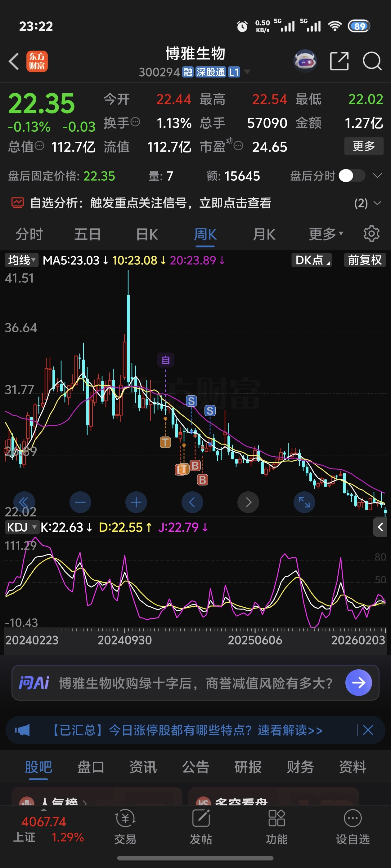This screenshot has height=868, width=391.
Task: Tap the T signal marker below chart
Action: pyautogui.click(x=165, y=442)
